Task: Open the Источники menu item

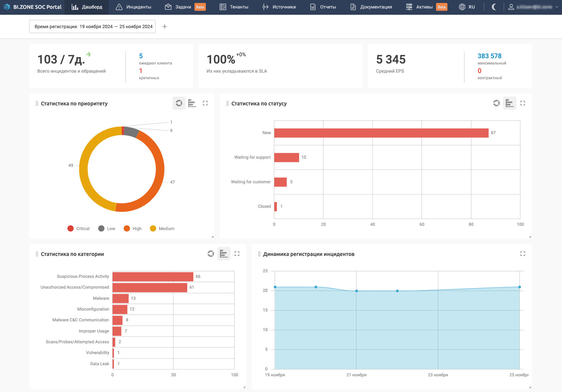Action: (x=279, y=7)
